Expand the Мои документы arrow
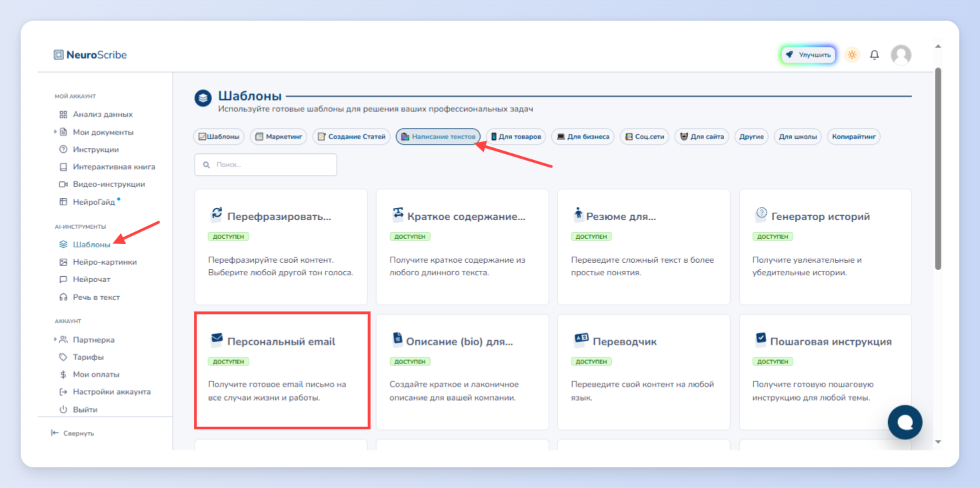The image size is (980, 488). [x=55, y=132]
